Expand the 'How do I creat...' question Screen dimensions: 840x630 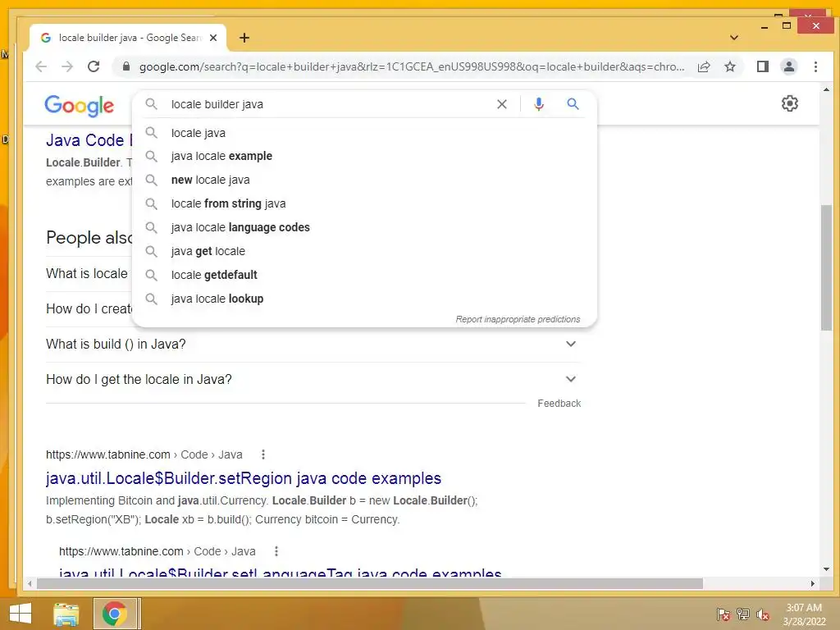[89, 308]
